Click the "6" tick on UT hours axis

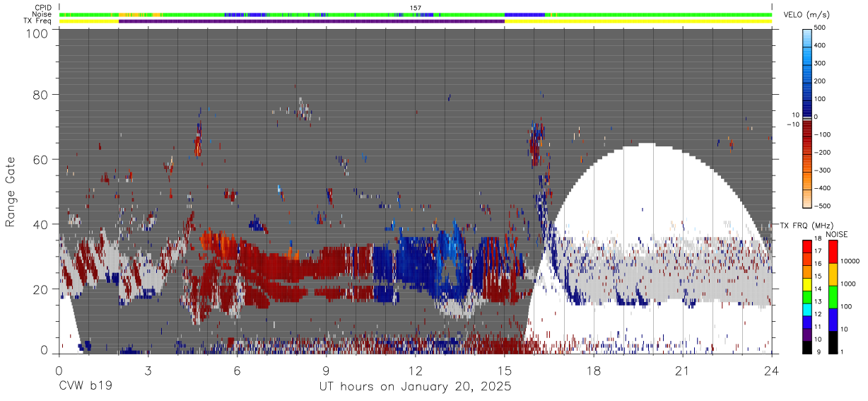[237, 370]
